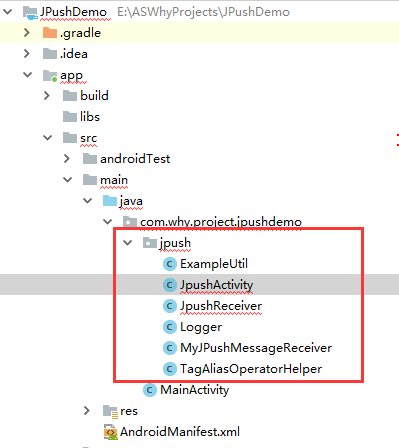The width and height of the screenshot is (399, 448).
Task: Click the orange .gradle folder icon
Action: [x=50, y=33]
